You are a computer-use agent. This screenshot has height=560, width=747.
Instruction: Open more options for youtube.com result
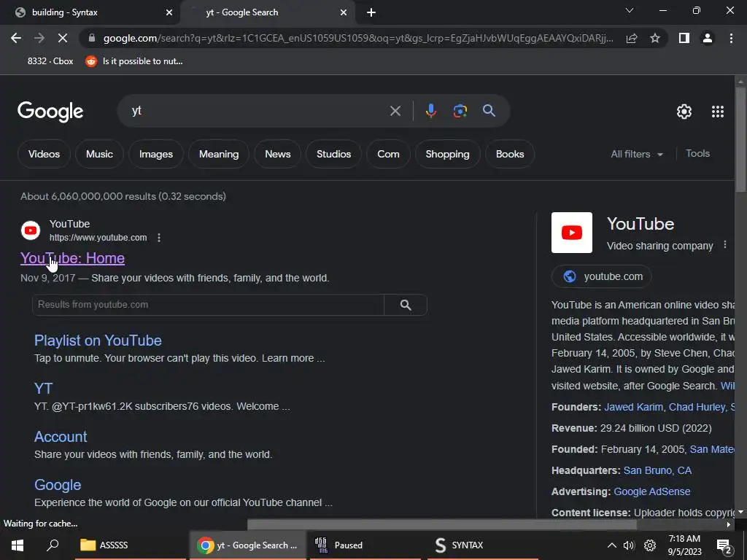click(x=158, y=238)
